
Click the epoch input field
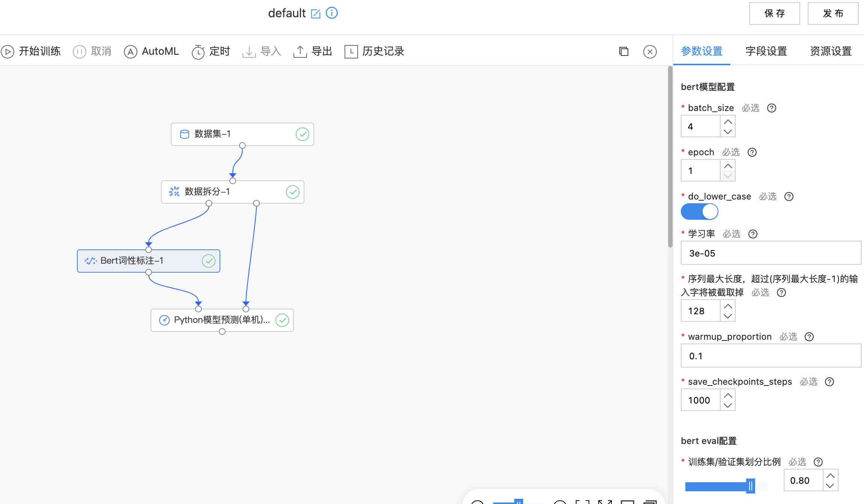701,171
